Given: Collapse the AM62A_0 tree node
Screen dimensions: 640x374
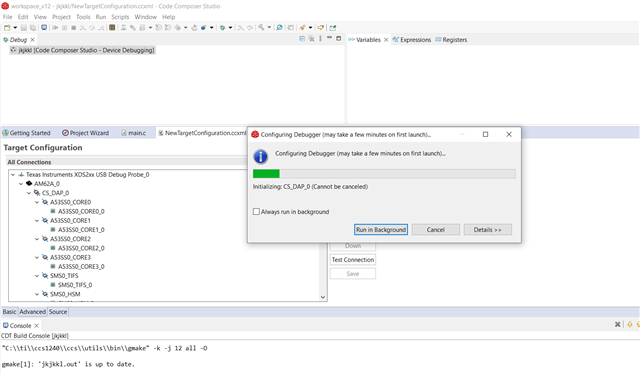Looking at the screenshot, I should click(21, 184).
